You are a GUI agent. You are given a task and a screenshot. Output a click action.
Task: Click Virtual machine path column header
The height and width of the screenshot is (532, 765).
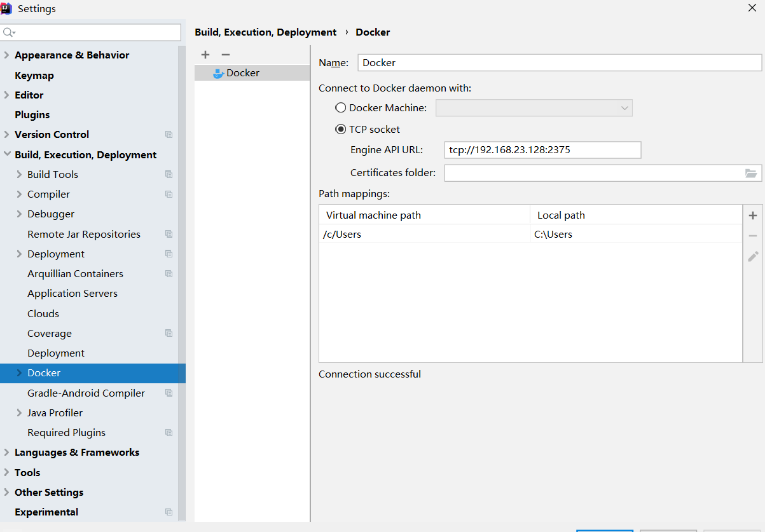point(424,215)
